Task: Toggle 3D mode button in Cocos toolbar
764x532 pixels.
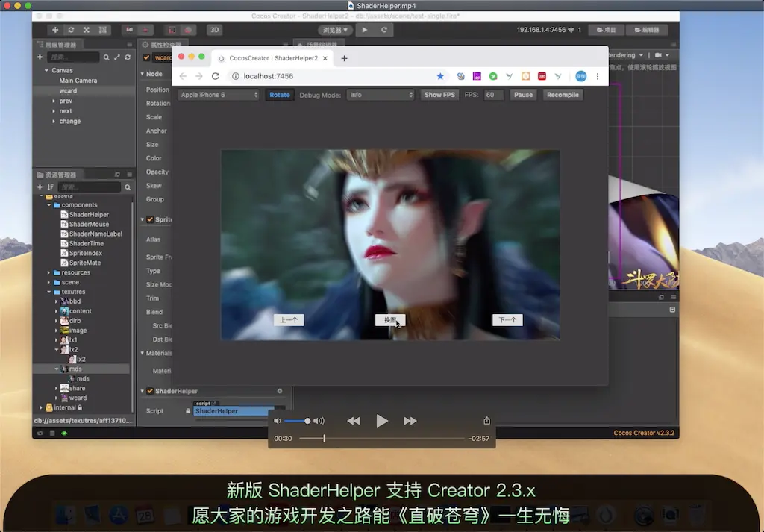Action: (214, 30)
